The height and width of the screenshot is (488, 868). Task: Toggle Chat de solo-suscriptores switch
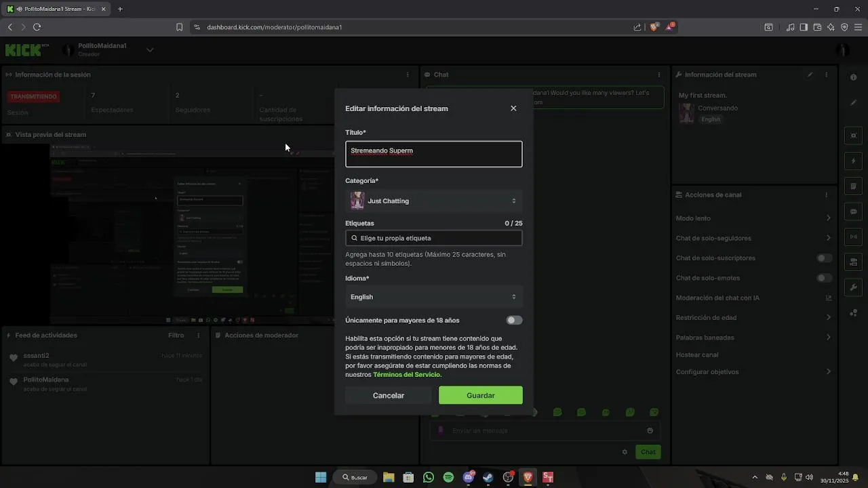(x=825, y=258)
